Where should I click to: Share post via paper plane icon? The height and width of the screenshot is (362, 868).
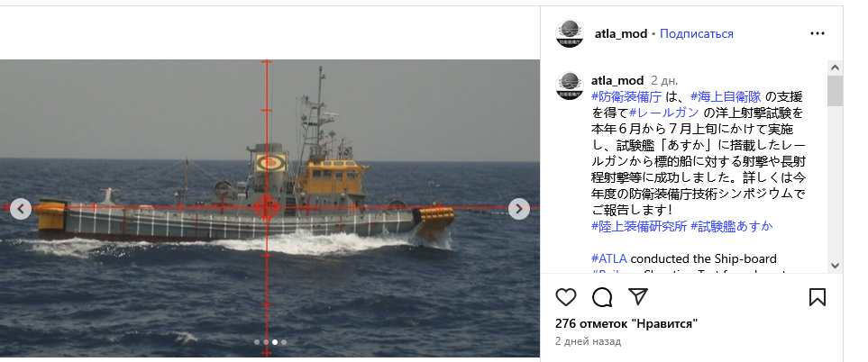[x=638, y=297]
